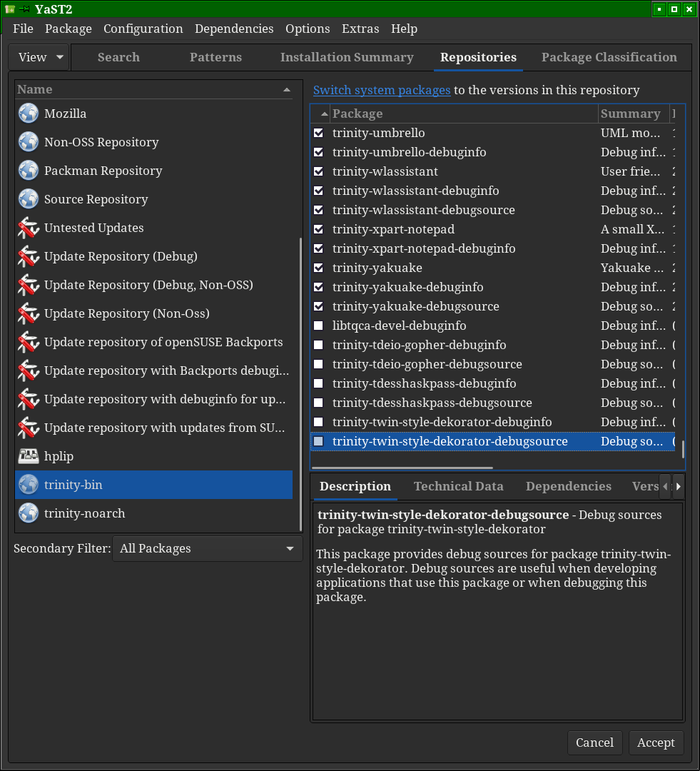Screen dimensions: 700x771
Task: Click the Update Repository (Non-Oss) icon
Action: point(29,313)
